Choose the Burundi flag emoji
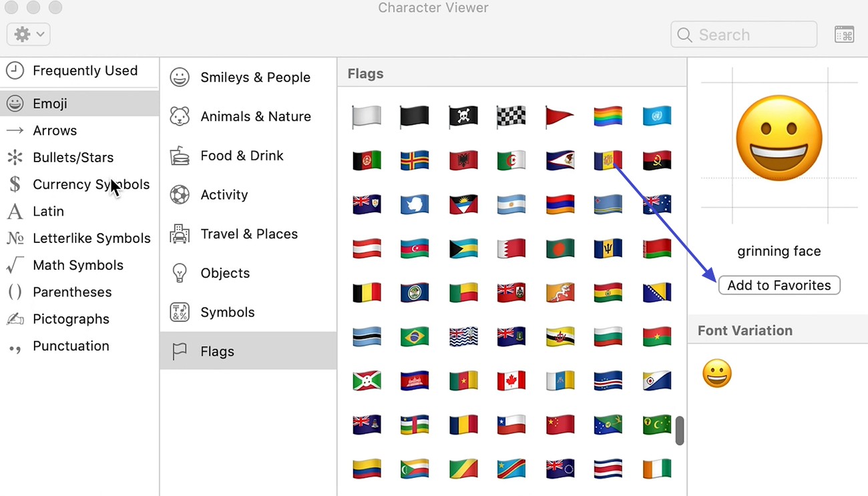Viewport: 868px width, 496px height. (367, 381)
